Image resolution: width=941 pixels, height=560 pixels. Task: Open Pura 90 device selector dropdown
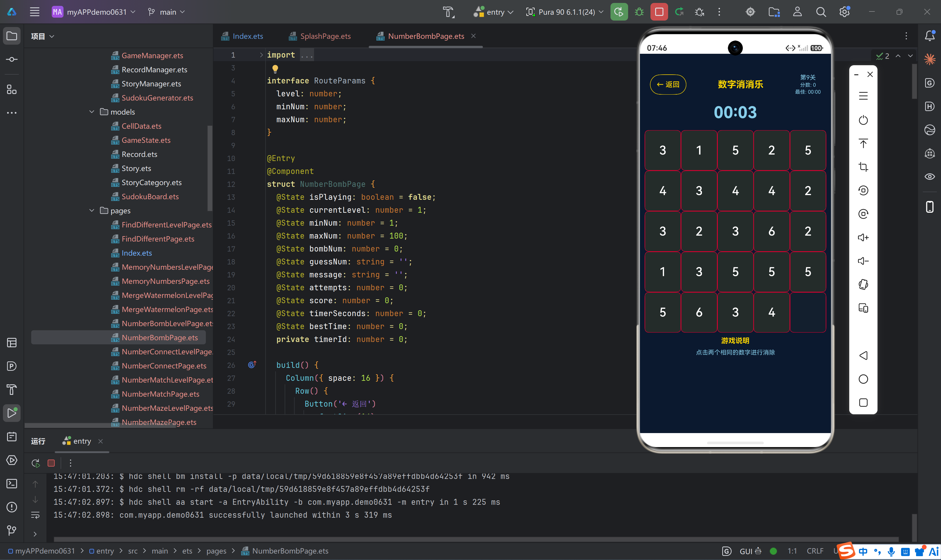[565, 12]
